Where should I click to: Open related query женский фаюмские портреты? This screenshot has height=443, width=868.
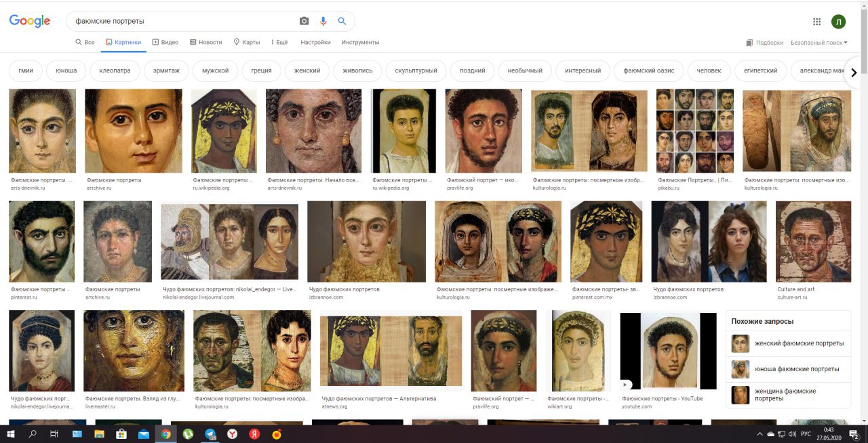[788, 343]
